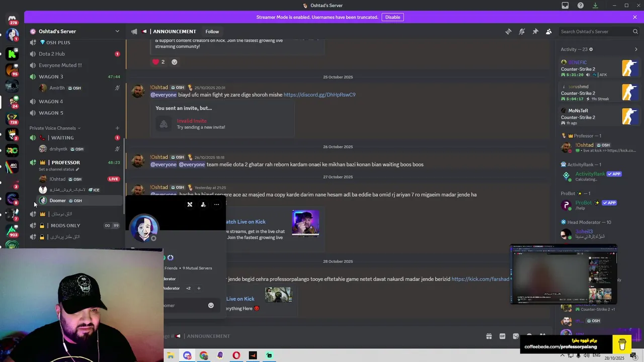Show pinned messages icon
Image resolution: width=644 pixels, height=362 pixels.
coord(535,31)
